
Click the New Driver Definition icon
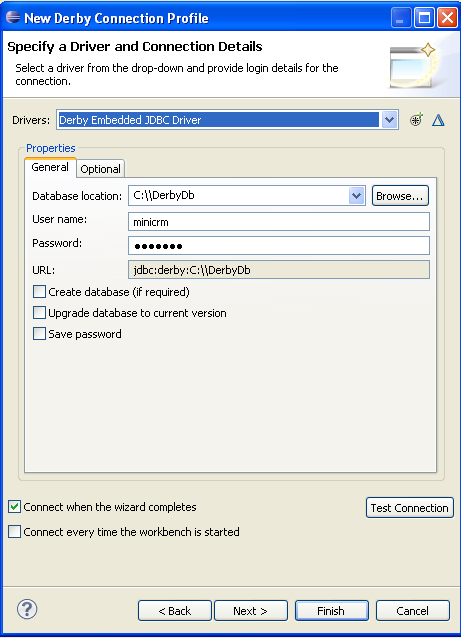[x=416, y=120]
